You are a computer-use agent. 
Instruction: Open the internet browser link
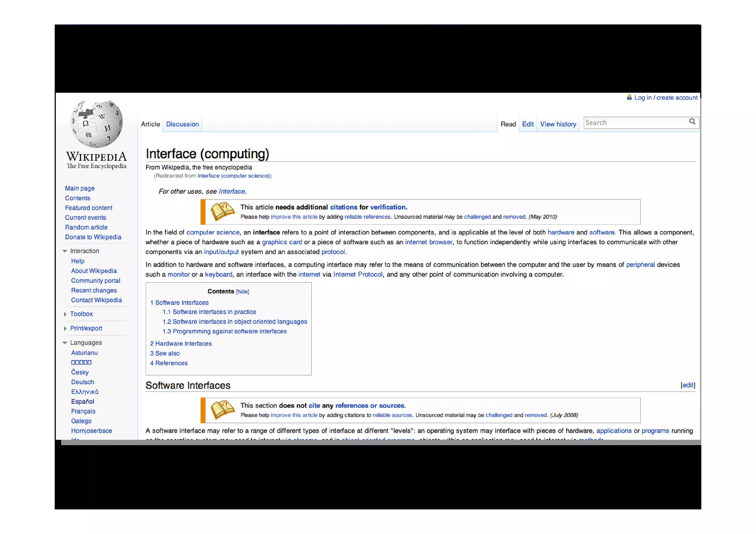tap(428, 242)
